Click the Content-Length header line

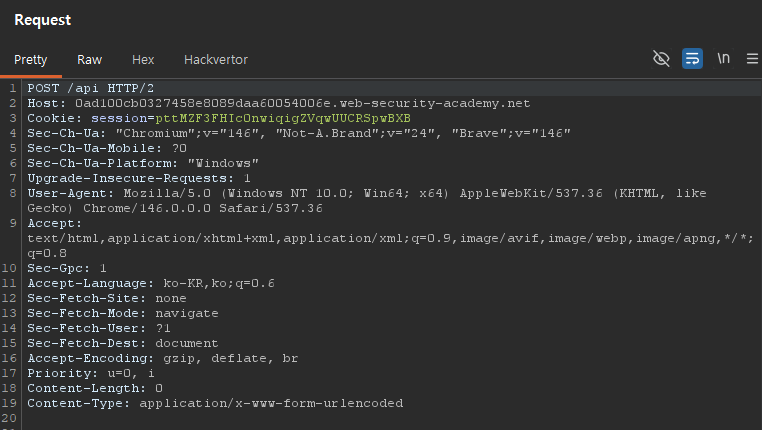click(95, 388)
